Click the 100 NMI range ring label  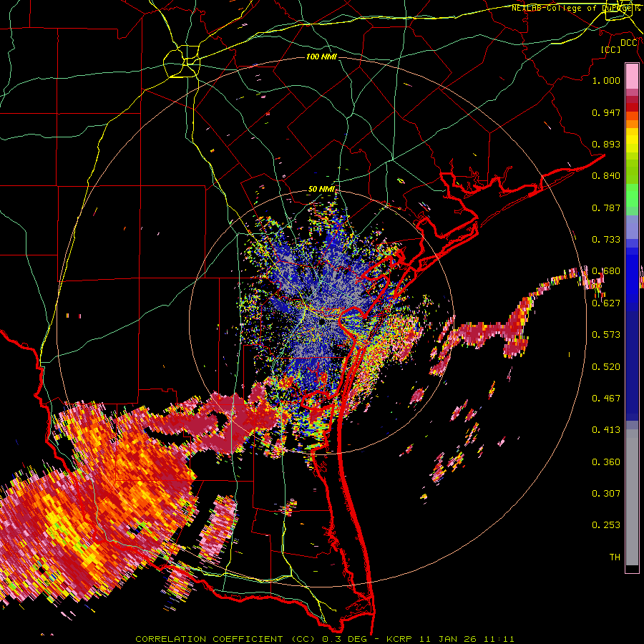321,57
